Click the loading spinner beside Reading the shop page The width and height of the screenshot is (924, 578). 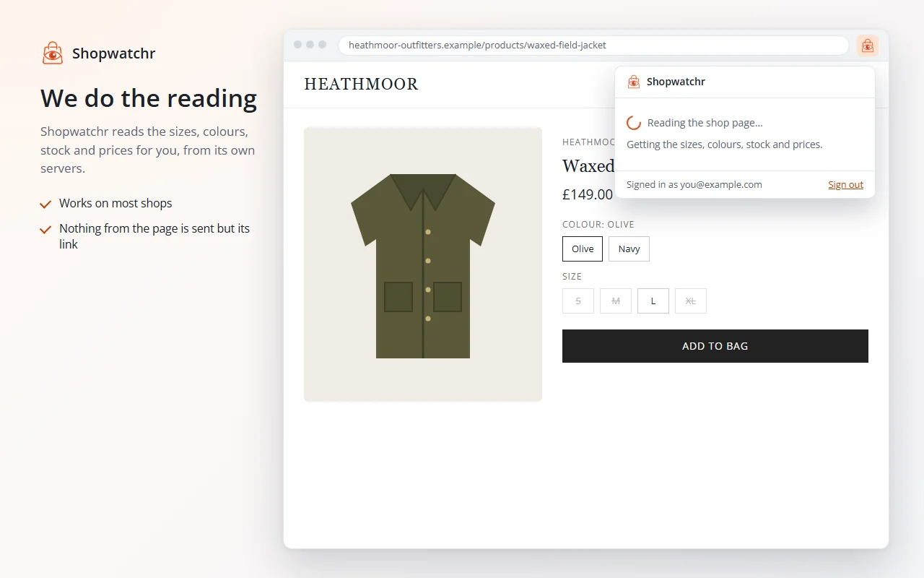click(x=634, y=123)
